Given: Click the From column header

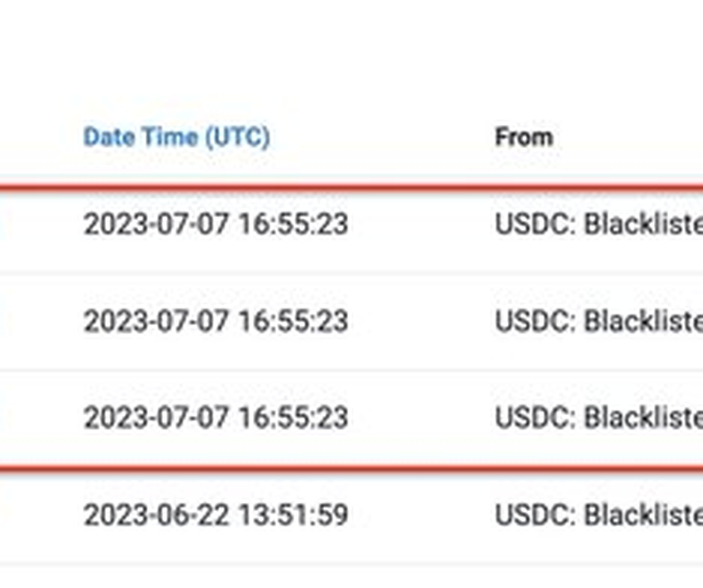Looking at the screenshot, I should pyautogui.click(x=524, y=137).
